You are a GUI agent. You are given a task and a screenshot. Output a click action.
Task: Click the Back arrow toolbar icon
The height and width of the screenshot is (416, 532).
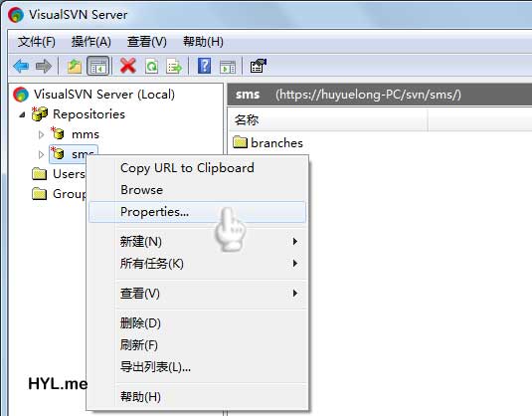pyautogui.click(x=21, y=66)
